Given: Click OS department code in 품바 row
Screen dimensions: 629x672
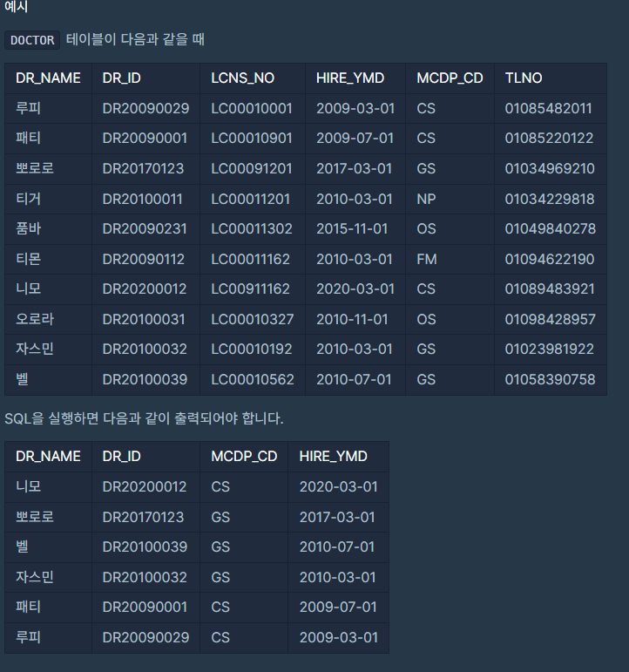Looking at the screenshot, I should point(426,228).
